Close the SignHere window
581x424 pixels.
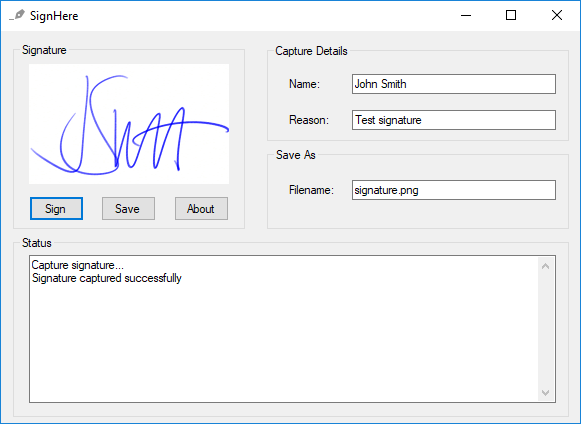557,15
